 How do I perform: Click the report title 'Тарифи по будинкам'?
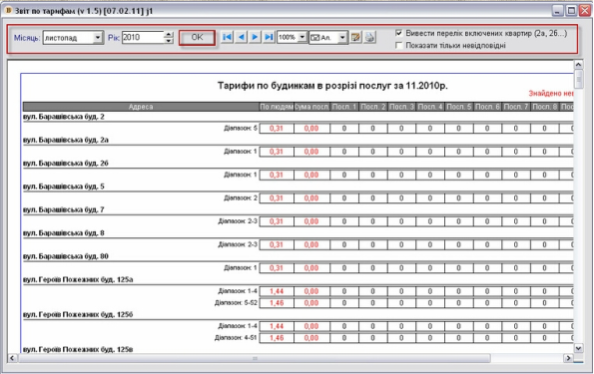point(332,86)
